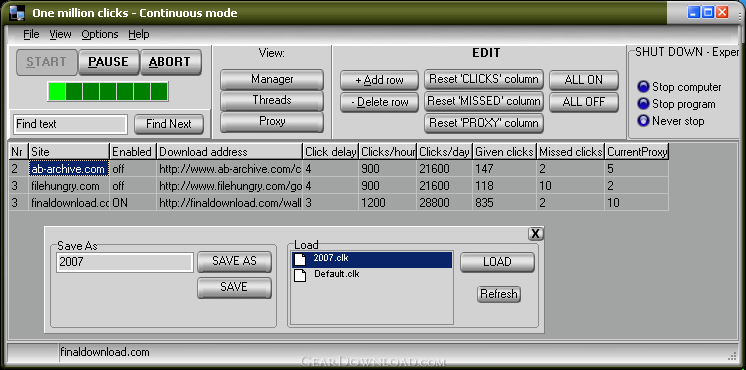Switch to the Manager view
746x370 pixels.
pos(272,79)
